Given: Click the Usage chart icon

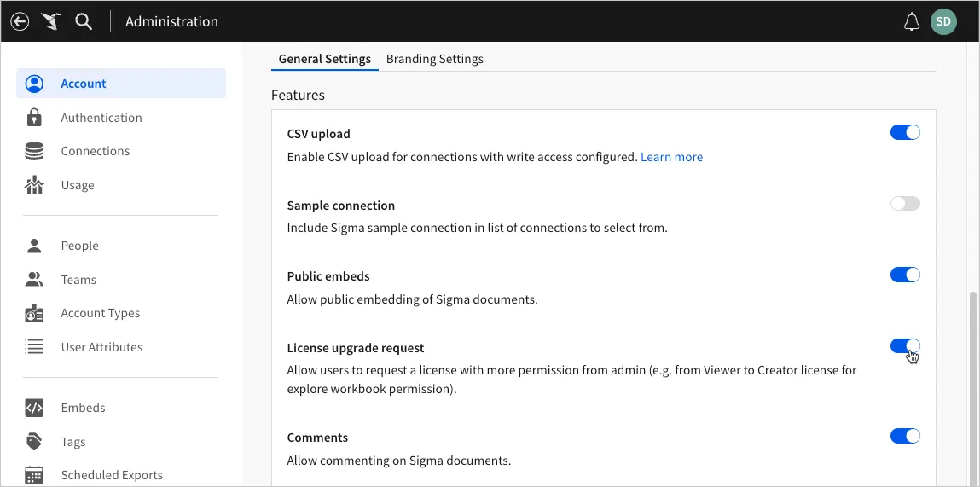Looking at the screenshot, I should 34,185.
